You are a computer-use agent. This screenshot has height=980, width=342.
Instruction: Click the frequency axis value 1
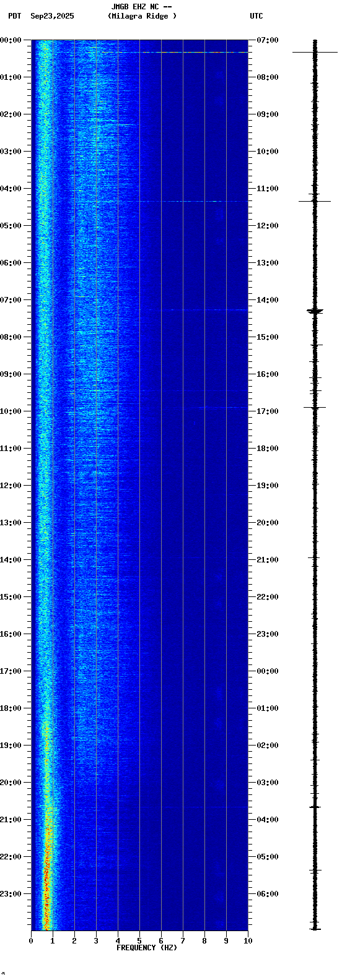coord(53,941)
